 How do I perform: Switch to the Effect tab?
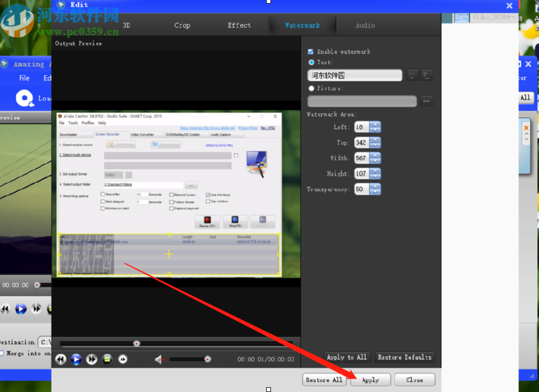[239, 26]
